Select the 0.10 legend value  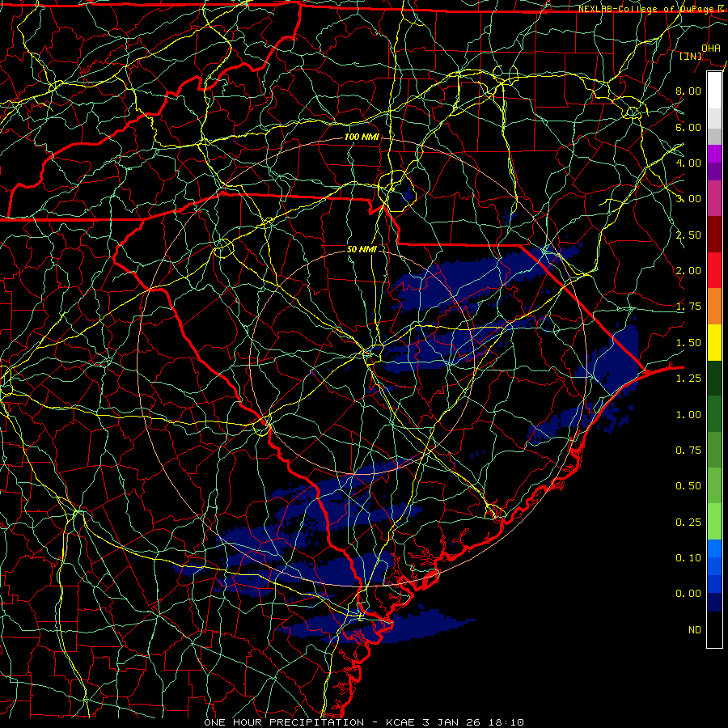click(688, 558)
